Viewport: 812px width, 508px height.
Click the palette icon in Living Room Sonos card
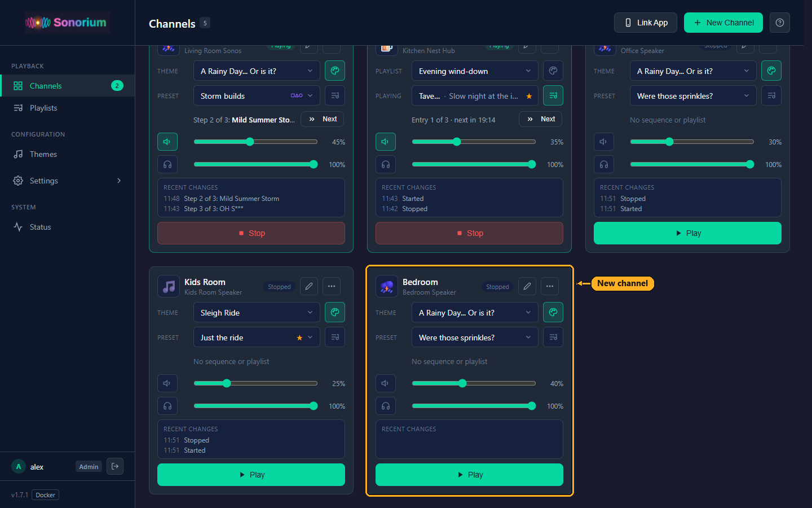coord(335,71)
